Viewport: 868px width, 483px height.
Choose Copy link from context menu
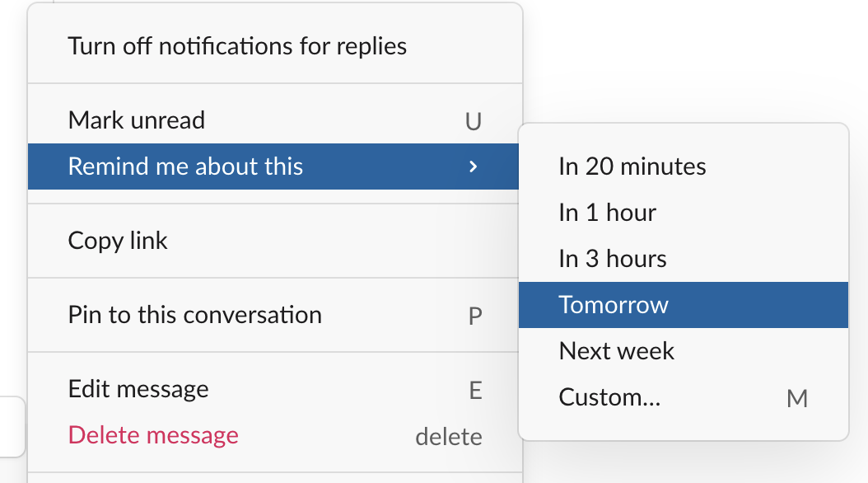tap(118, 241)
